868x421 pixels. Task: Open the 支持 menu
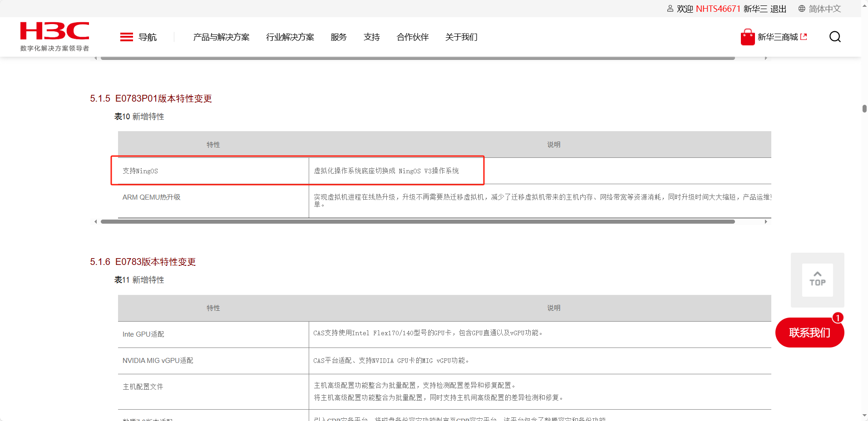point(371,37)
